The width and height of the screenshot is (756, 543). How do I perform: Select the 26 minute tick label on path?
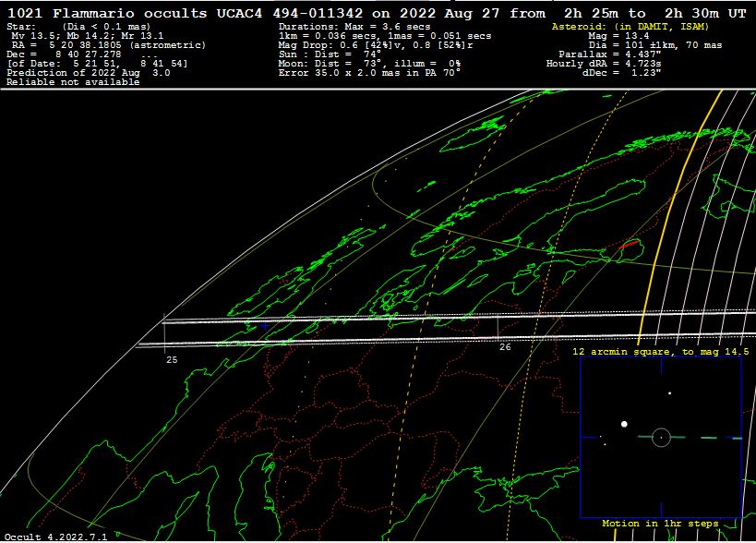click(505, 347)
